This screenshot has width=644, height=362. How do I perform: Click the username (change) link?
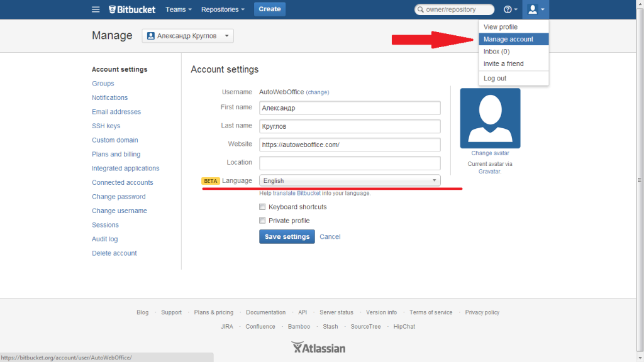pos(318,92)
